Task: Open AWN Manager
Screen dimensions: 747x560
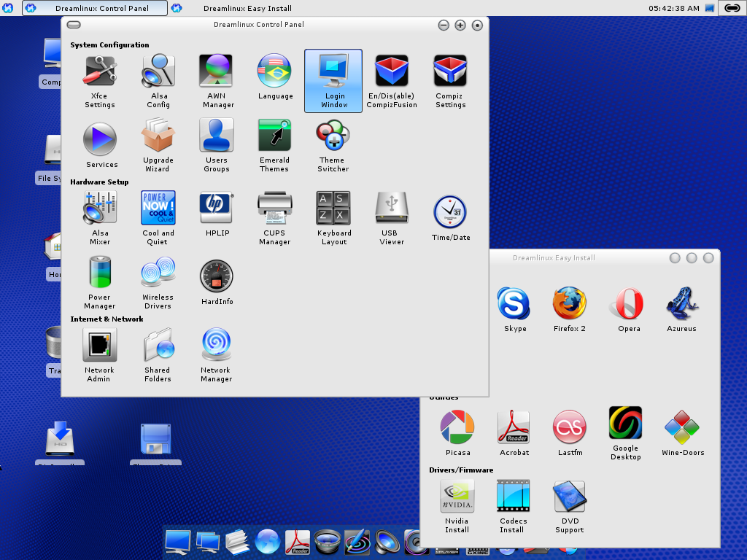Action: [x=217, y=81]
